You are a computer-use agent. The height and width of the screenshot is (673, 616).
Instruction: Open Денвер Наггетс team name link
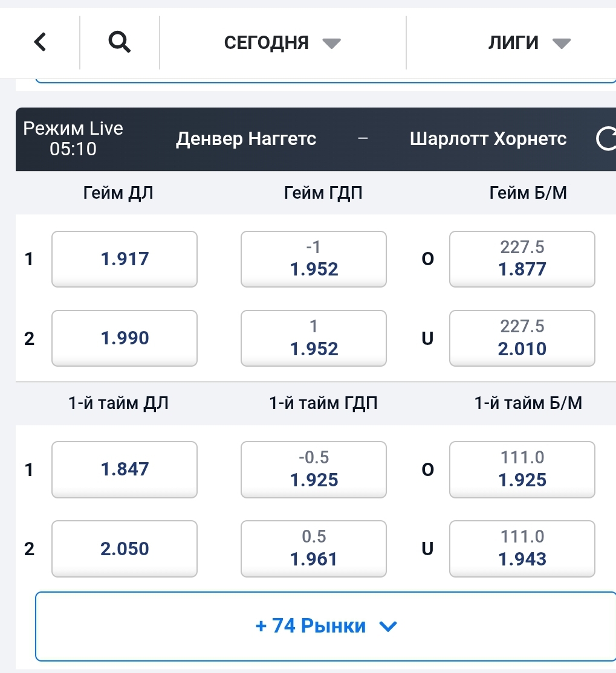click(x=246, y=139)
